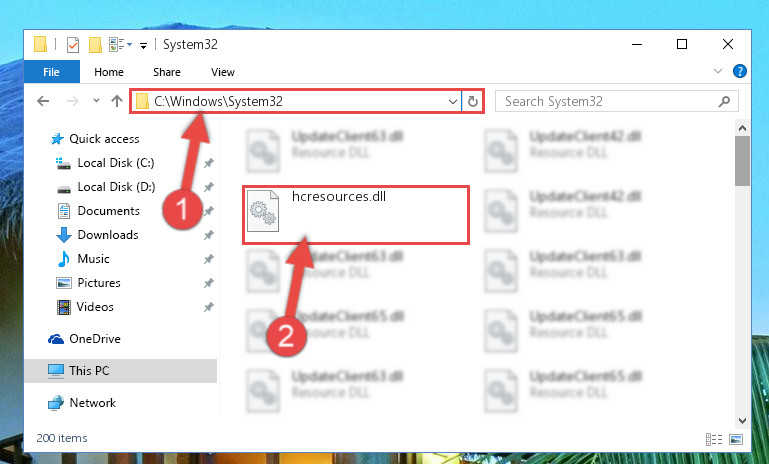Open Music in the sidebar

coord(83,259)
